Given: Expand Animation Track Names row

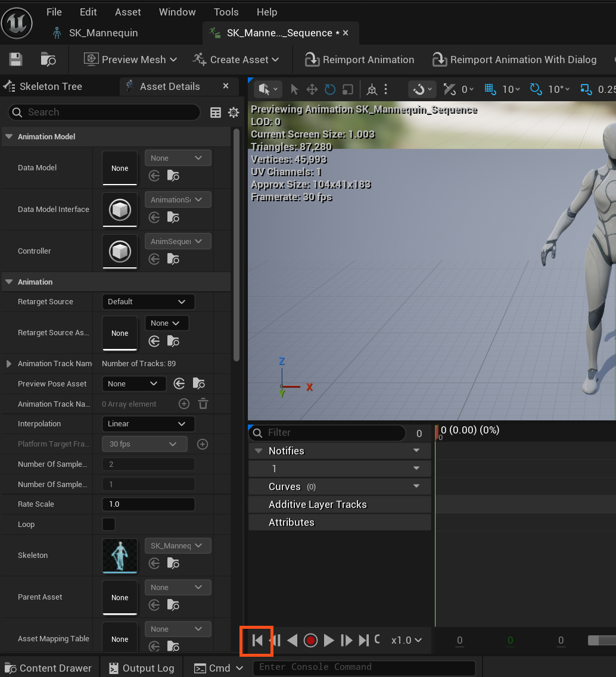Looking at the screenshot, I should click(x=9, y=364).
